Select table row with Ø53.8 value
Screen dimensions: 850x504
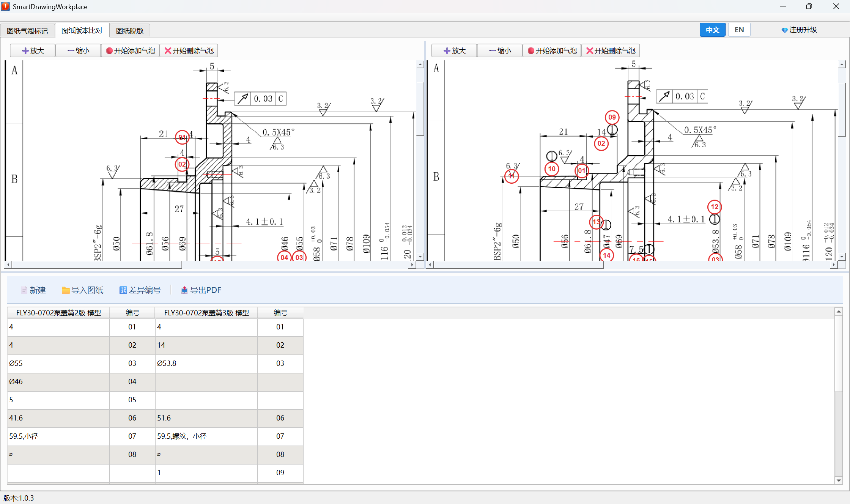click(155, 363)
